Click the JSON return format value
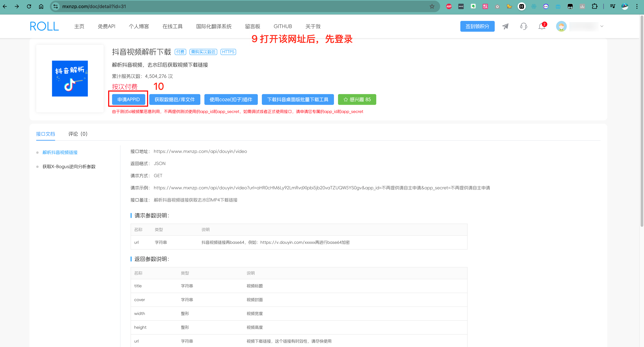The width and height of the screenshot is (644, 347). tap(160, 163)
